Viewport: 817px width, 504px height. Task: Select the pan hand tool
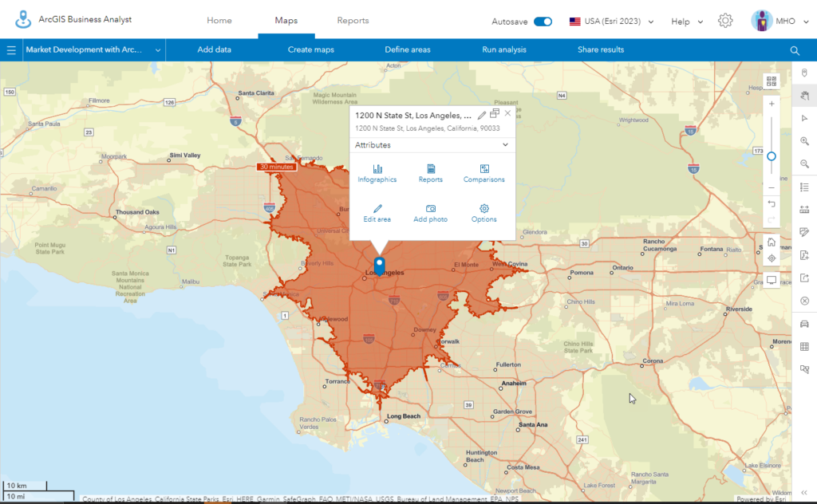tap(804, 95)
